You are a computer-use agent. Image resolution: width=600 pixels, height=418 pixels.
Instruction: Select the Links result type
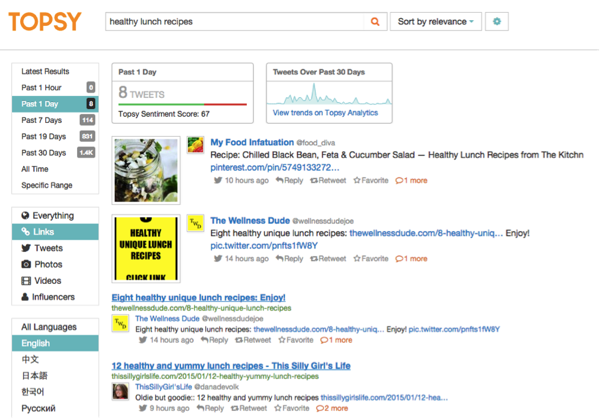click(55, 232)
